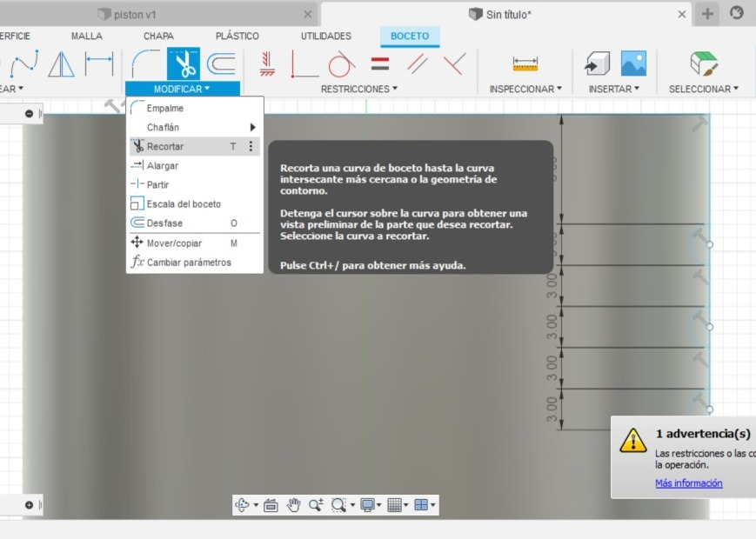Close the Sin título tab

click(x=682, y=15)
